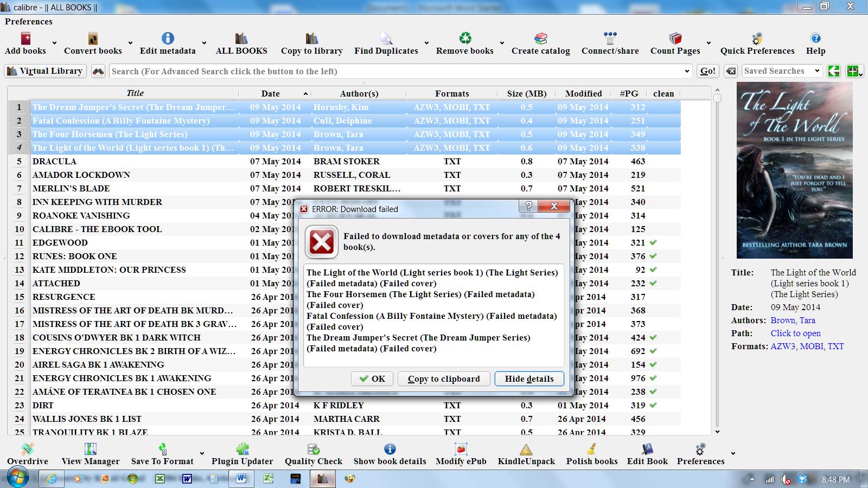Image resolution: width=868 pixels, height=488 pixels.
Task: Sort by the #PG column header
Action: pos(629,93)
